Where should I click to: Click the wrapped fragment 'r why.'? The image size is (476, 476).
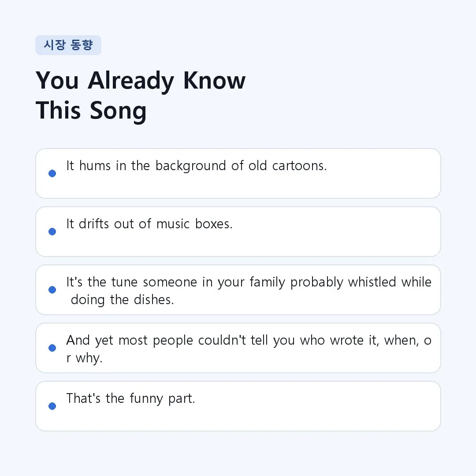pos(84,358)
